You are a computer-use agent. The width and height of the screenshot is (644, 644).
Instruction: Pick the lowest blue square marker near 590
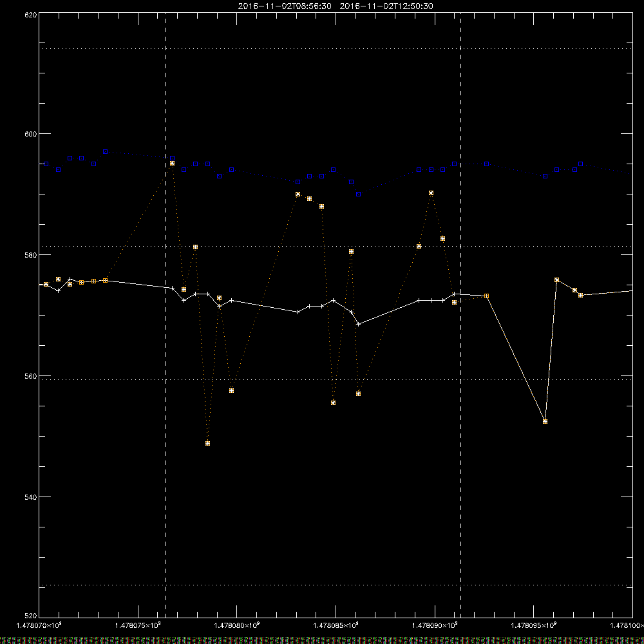(358, 194)
